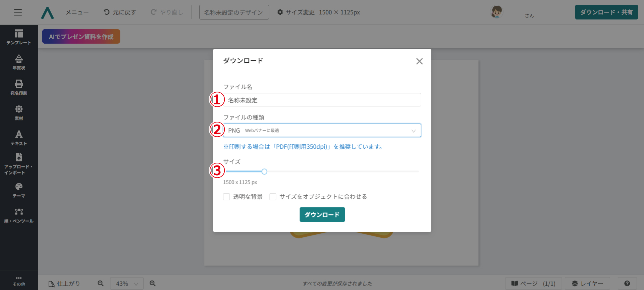Open the hamburger menu at top left
The width and height of the screenshot is (644, 290).
click(18, 12)
